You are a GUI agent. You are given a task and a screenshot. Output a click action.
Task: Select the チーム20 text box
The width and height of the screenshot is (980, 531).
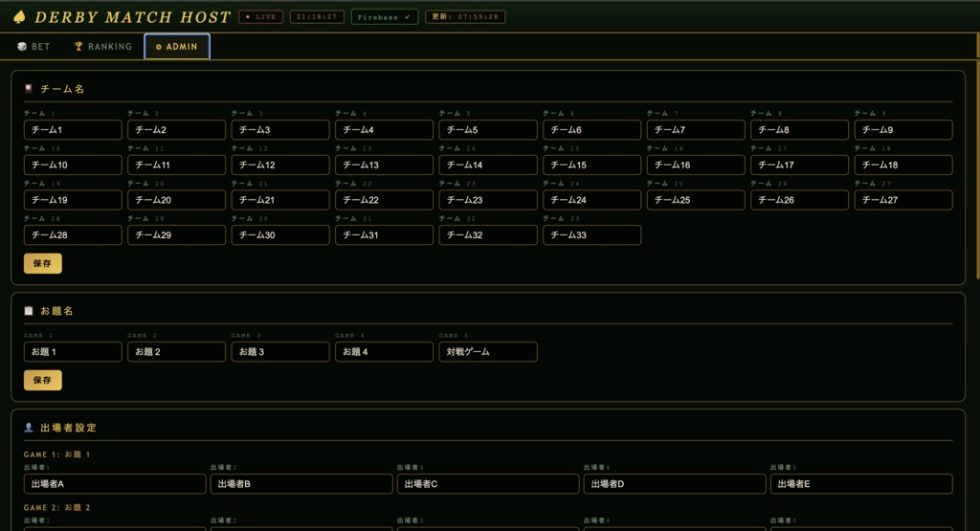(176, 200)
